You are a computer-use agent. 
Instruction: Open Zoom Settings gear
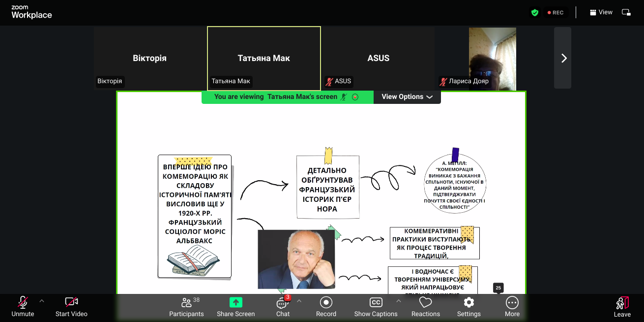click(468, 302)
